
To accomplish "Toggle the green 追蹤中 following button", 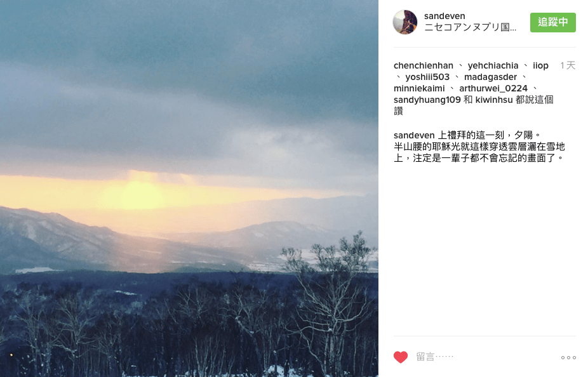I will tap(552, 22).
